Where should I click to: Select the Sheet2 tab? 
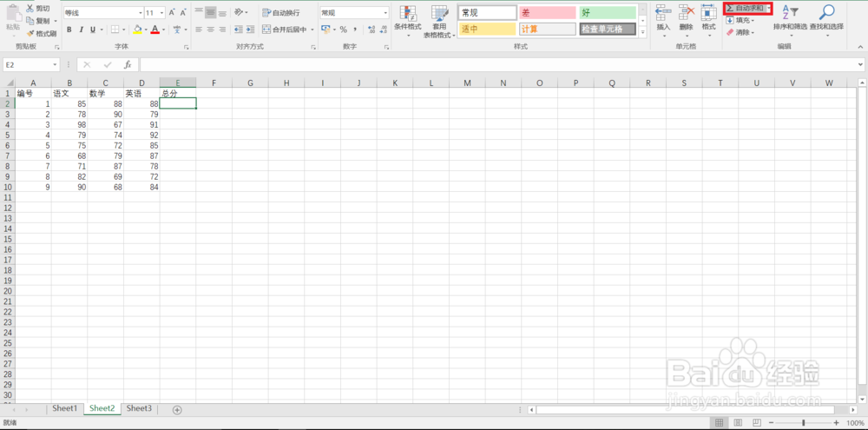(x=102, y=408)
